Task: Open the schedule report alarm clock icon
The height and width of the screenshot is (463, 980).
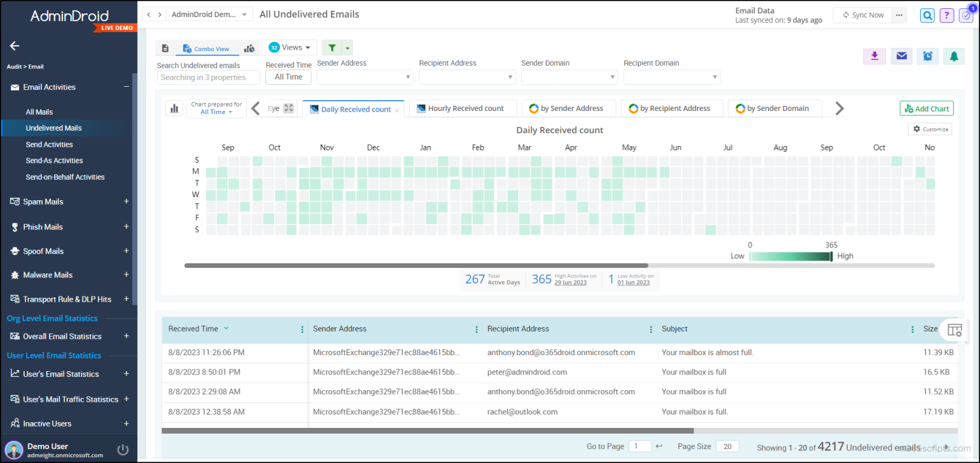Action: click(x=927, y=56)
